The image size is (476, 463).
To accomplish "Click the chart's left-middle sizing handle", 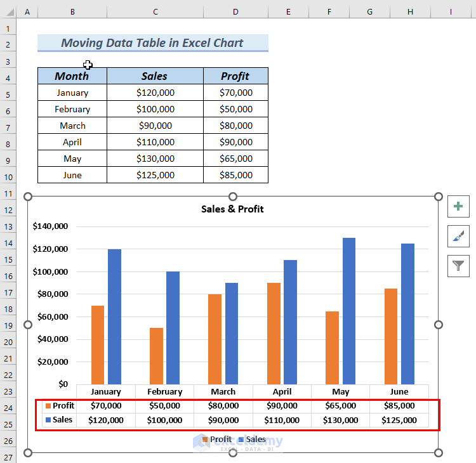I will pos(28,325).
